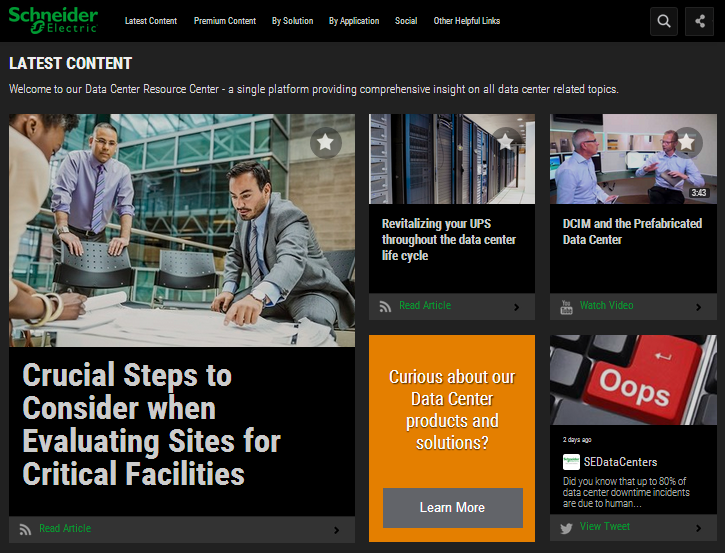Screen dimensions: 725x553
Task: Open Other Helpful Links menu
Action: point(467,21)
